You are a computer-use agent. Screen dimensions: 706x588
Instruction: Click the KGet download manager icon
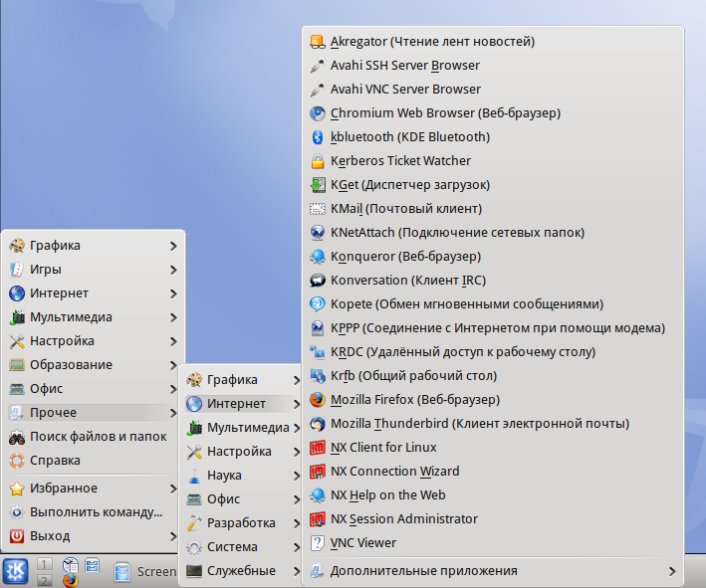tap(318, 184)
